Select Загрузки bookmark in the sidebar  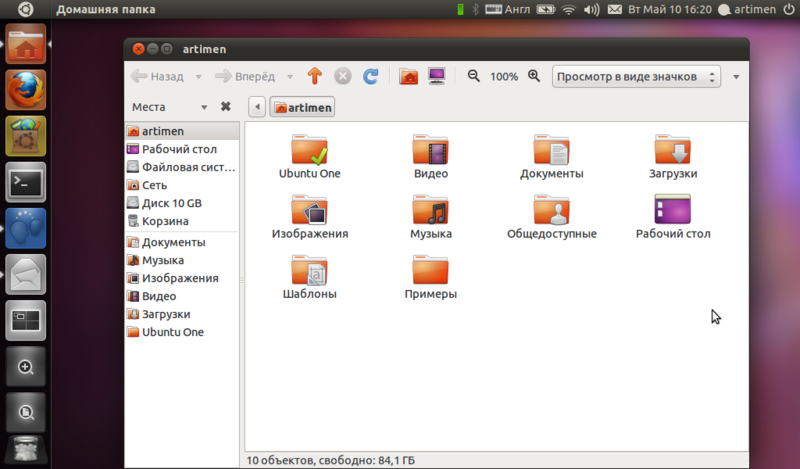pyautogui.click(x=182, y=314)
